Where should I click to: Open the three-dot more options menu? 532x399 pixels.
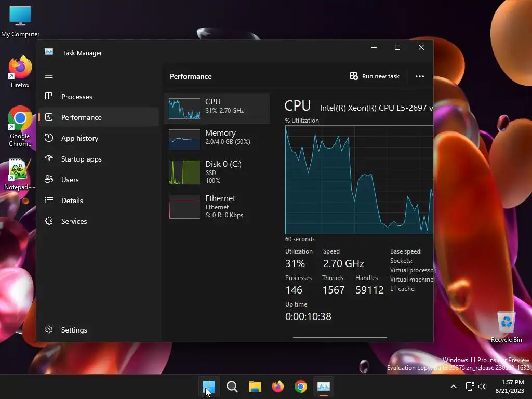[x=420, y=76]
